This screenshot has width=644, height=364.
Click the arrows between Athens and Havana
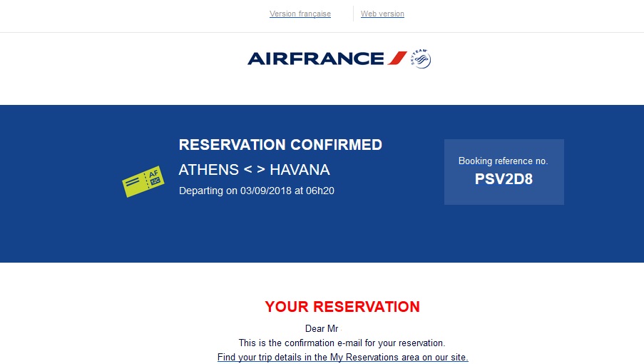pos(254,170)
